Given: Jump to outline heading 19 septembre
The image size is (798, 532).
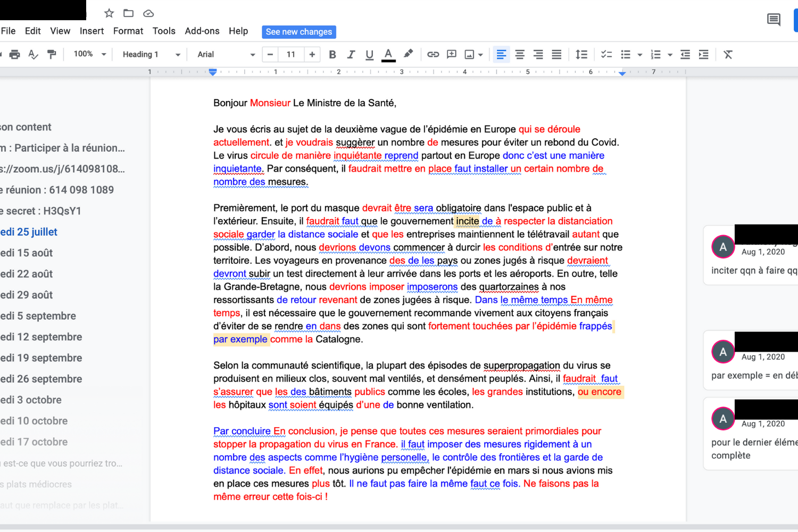Looking at the screenshot, I should 41,358.
